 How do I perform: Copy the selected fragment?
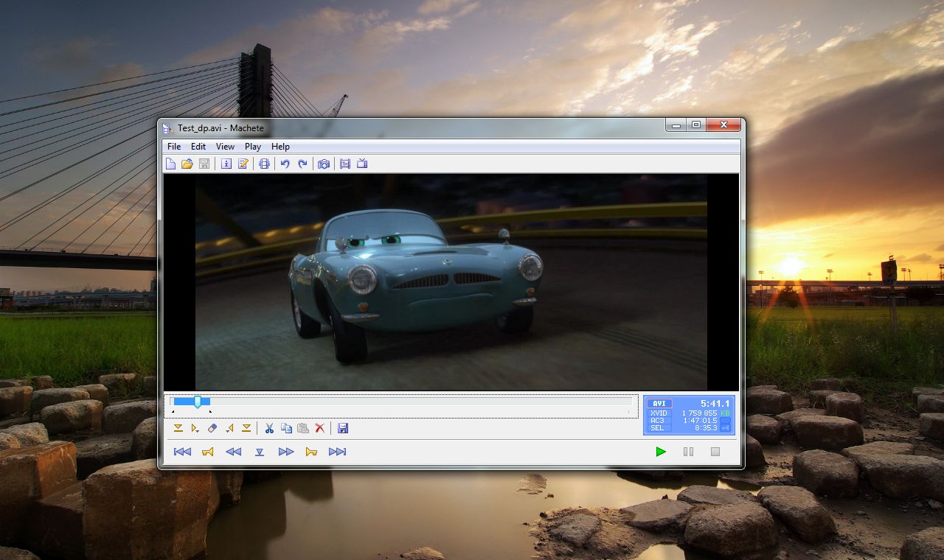tap(286, 428)
